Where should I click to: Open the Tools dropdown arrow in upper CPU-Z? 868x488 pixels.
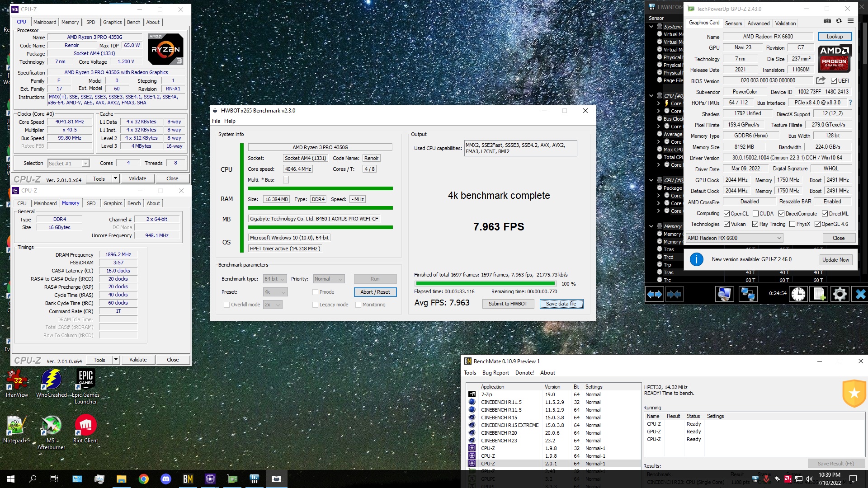click(x=115, y=178)
